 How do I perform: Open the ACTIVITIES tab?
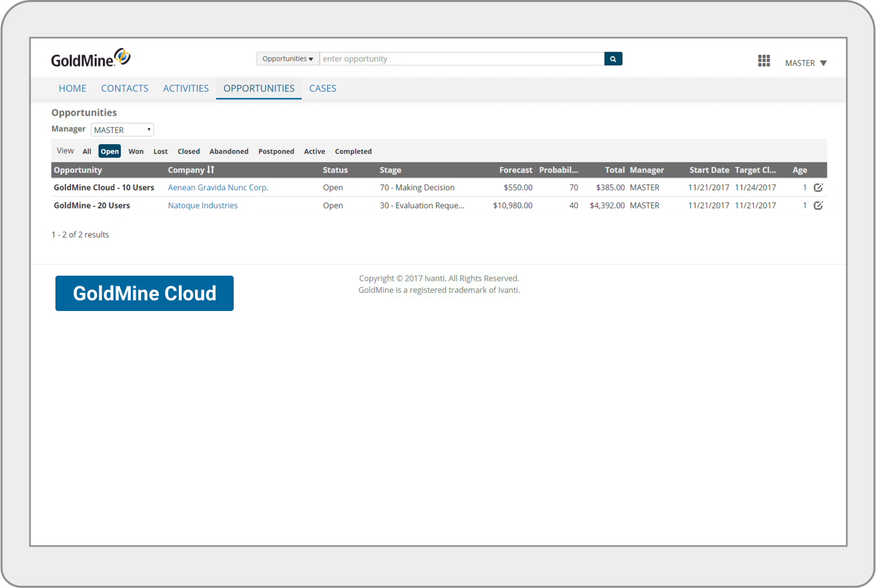pos(186,88)
